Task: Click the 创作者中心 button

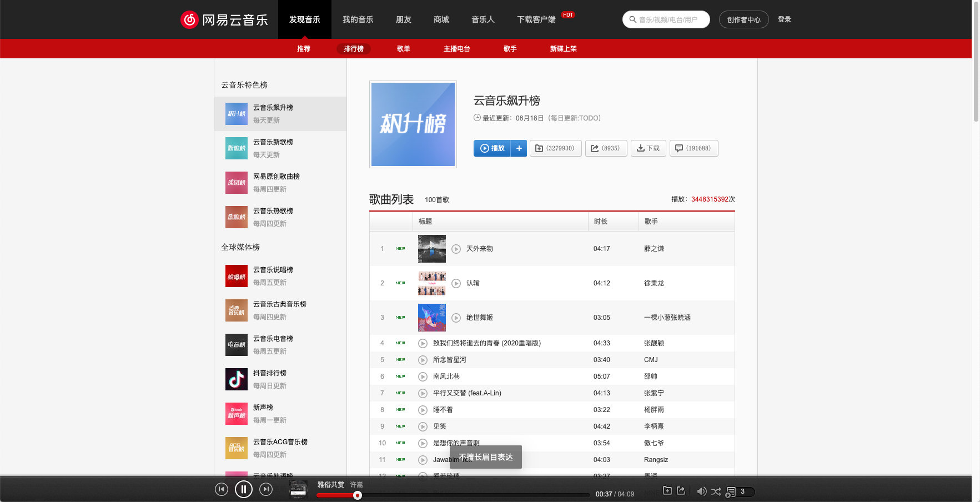Action: (744, 19)
